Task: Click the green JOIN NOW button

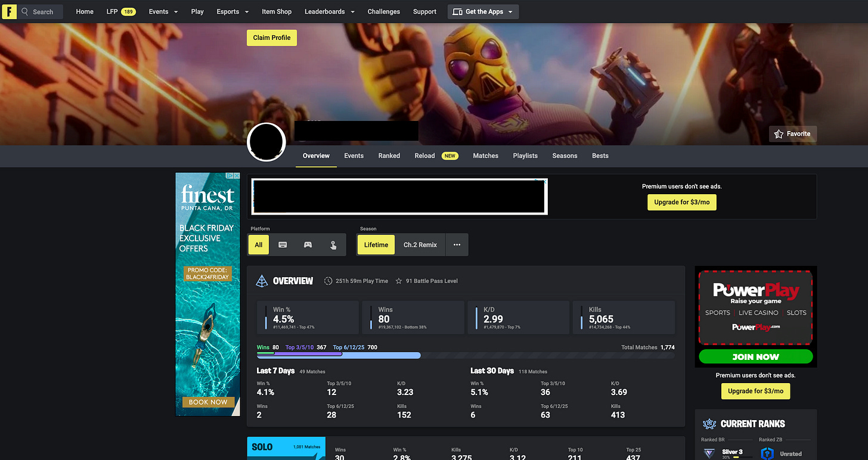Action: [756, 356]
